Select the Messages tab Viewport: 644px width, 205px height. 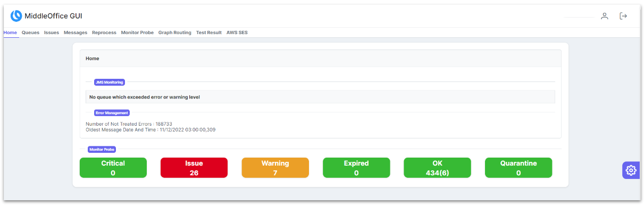coord(76,32)
